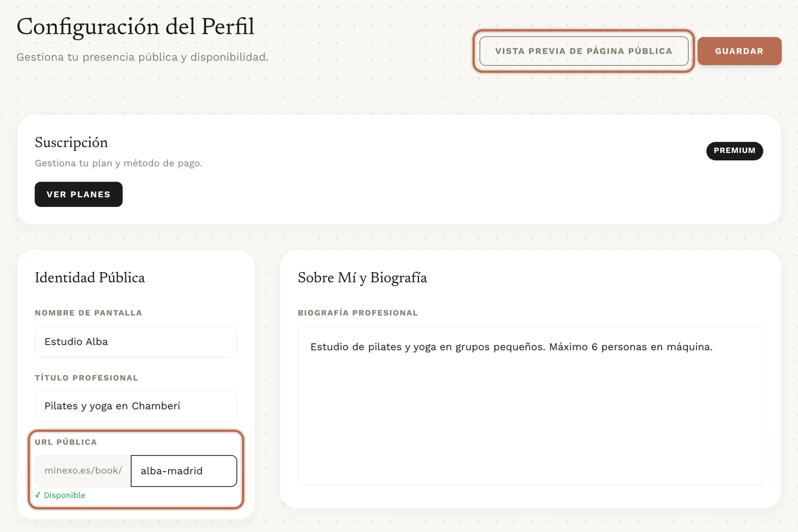
Task: Click 'Gestiona tu plan y método de pago.'
Action: (119, 163)
